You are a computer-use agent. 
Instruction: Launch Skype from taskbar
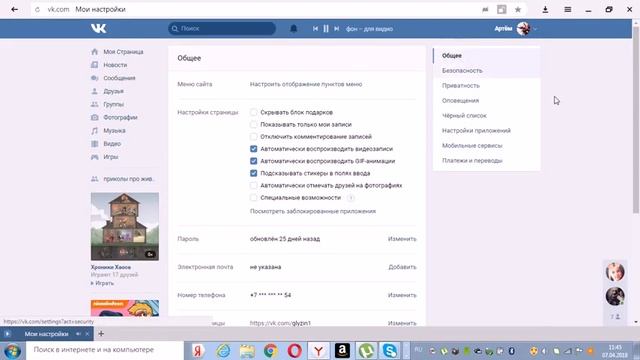tap(390, 351)
